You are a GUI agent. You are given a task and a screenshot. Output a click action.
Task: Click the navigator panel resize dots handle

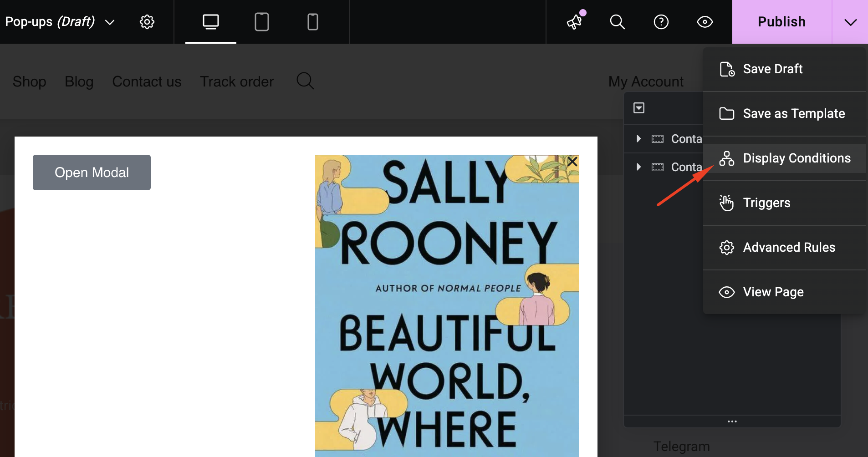pos(732,421)
